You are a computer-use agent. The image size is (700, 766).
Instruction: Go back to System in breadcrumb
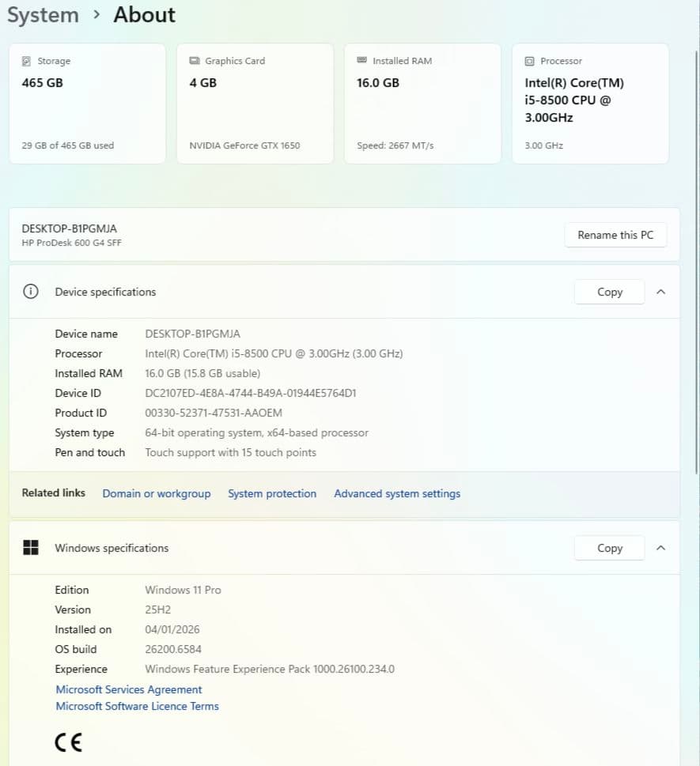tap(43, 15)
